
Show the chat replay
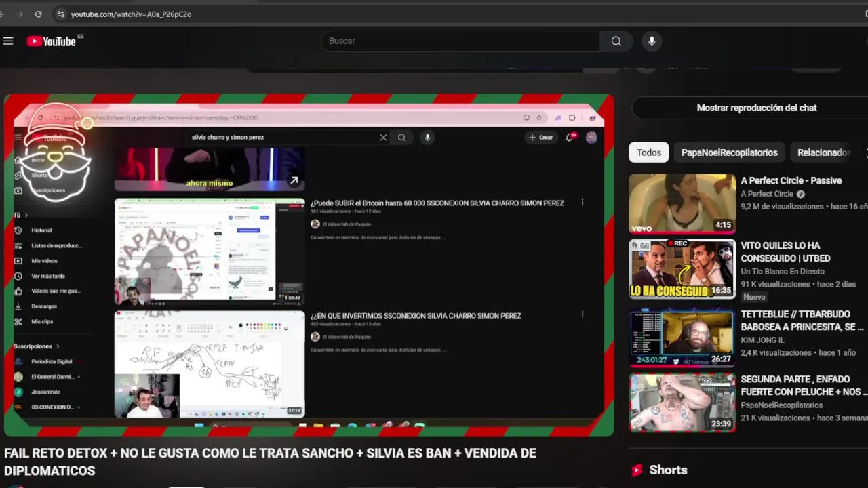[756, 108]
